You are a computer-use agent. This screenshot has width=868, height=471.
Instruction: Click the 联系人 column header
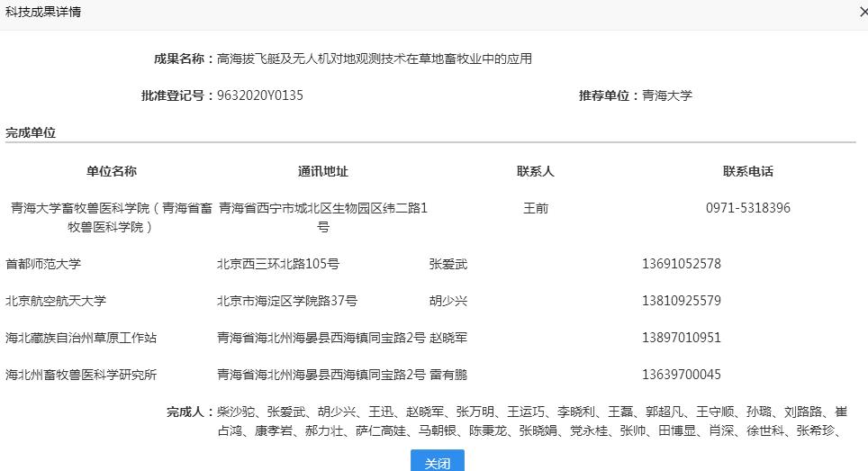[536, 171]
